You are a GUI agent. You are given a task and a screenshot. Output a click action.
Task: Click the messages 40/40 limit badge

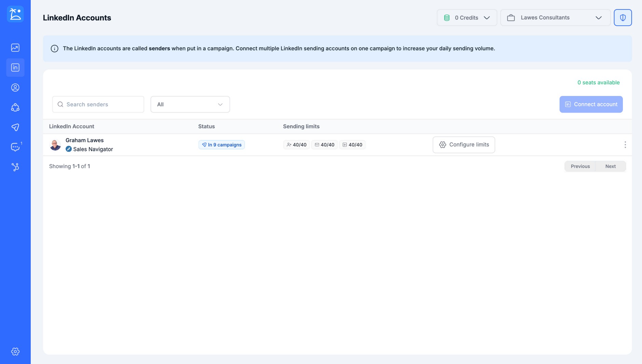324,145
